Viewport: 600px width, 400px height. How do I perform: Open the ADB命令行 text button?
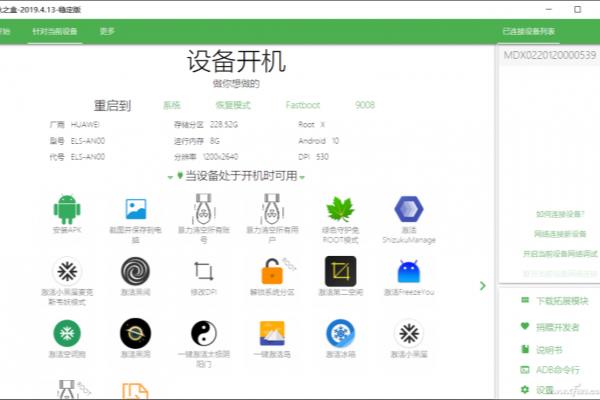558,370
